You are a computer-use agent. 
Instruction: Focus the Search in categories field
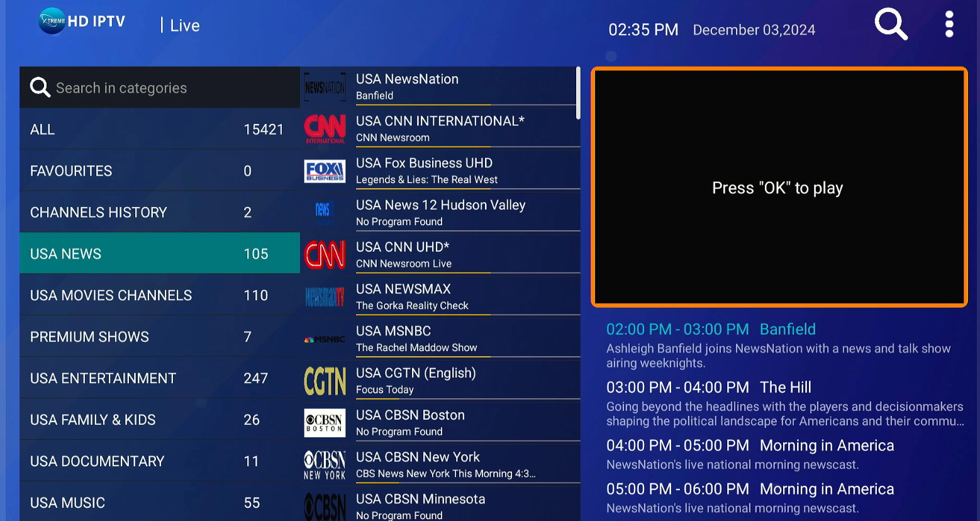click(160, 87)
